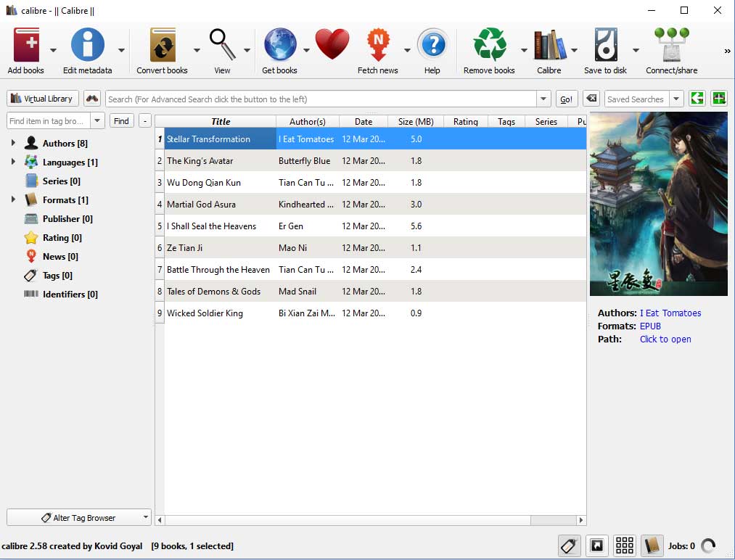Collapse tag browser with minus button

pos(145,121)
